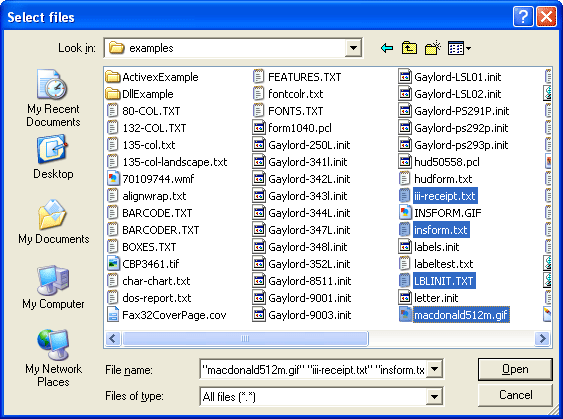This screenshot has width=563, height=419.
Task: Expand the Files of type dropdown
Action: tap(434, 396)
